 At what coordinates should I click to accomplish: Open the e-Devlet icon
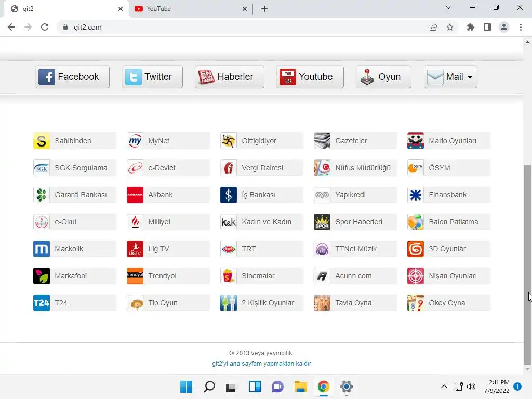tap(135, 168)
